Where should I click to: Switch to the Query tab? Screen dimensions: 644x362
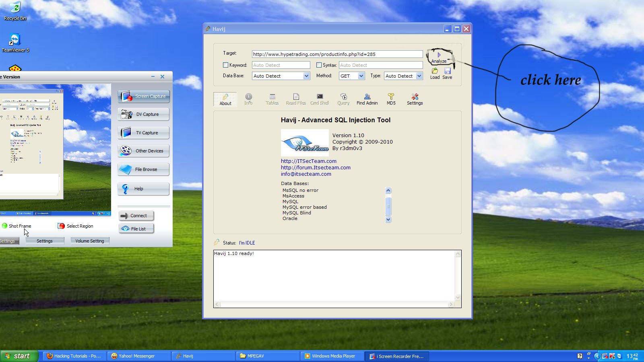343,99
